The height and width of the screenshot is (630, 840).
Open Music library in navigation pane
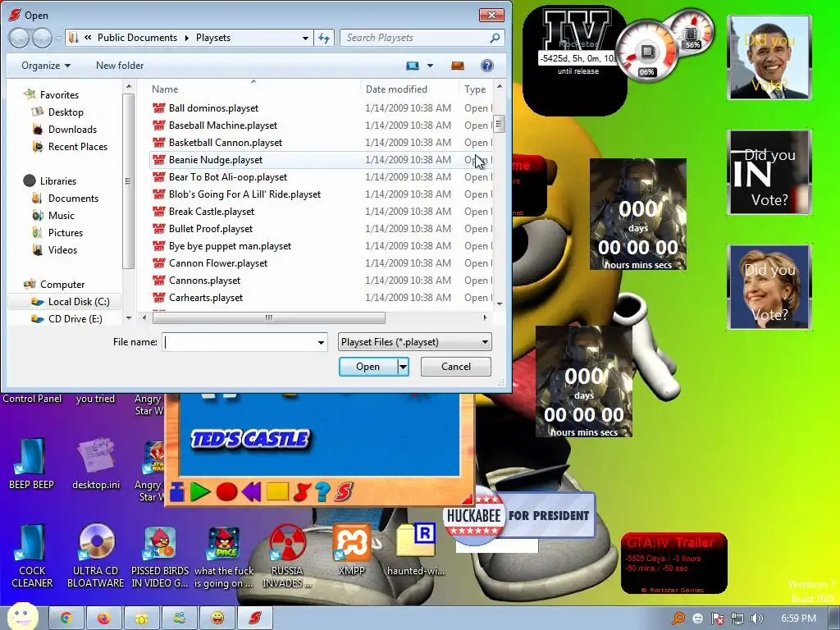coord(61,215)
